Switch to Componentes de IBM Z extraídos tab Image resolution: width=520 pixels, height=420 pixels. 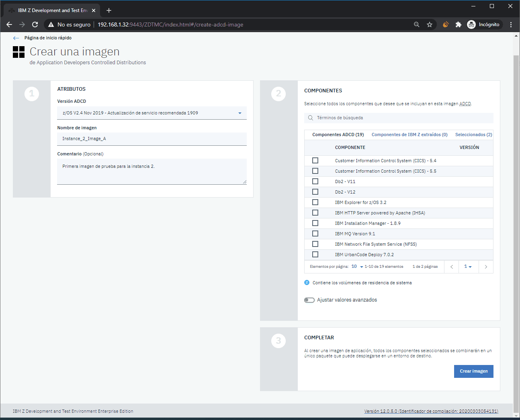pos(409,135)
